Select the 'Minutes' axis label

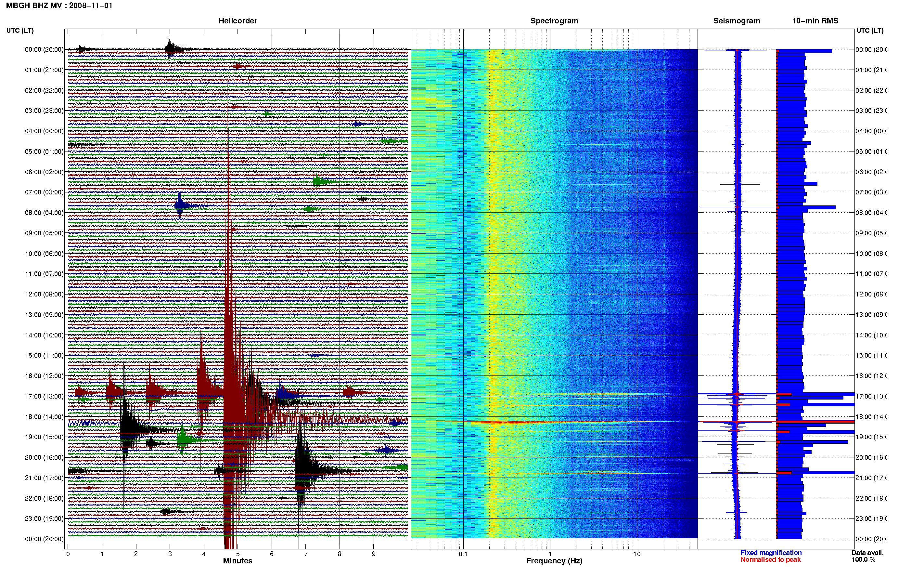(x=237, y=561)
